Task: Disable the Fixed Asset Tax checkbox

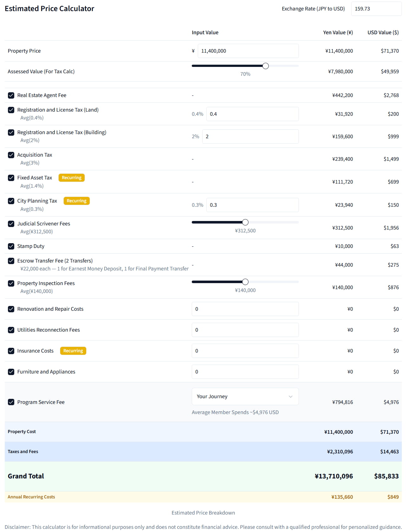Action: [x=11, y=178]
